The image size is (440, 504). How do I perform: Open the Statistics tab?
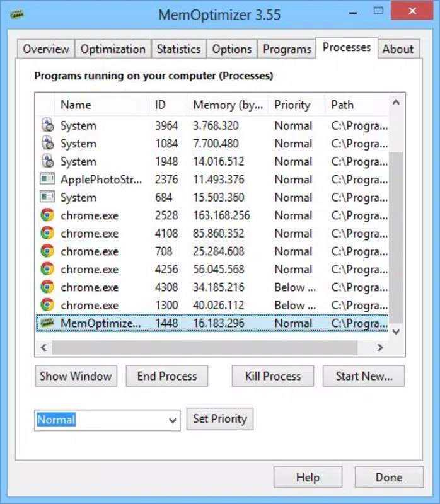coord(179,49)
